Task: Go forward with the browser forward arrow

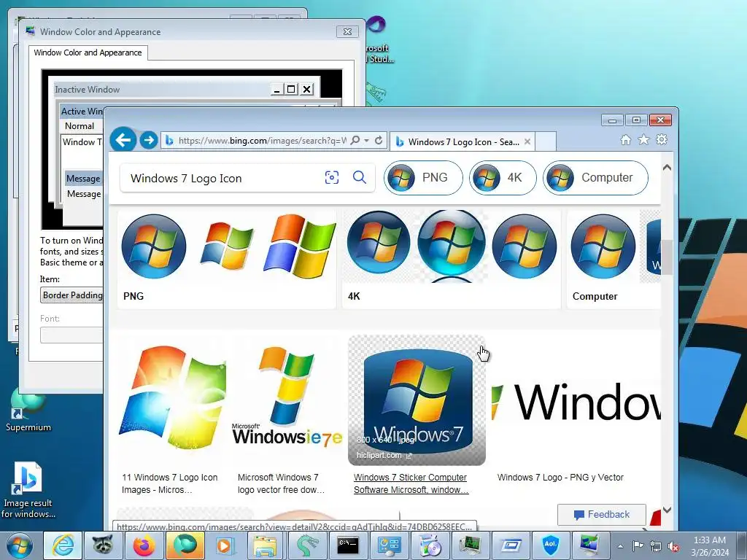Action: [x=149, y=140]
